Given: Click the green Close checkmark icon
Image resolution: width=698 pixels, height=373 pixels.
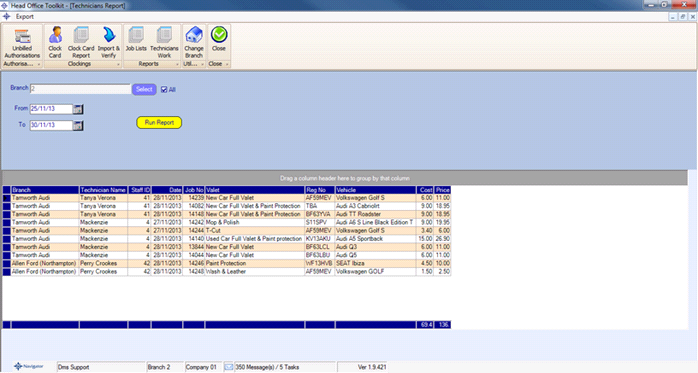Looking at the screenshot, I should pyautogui.click(x=219, y=35).
